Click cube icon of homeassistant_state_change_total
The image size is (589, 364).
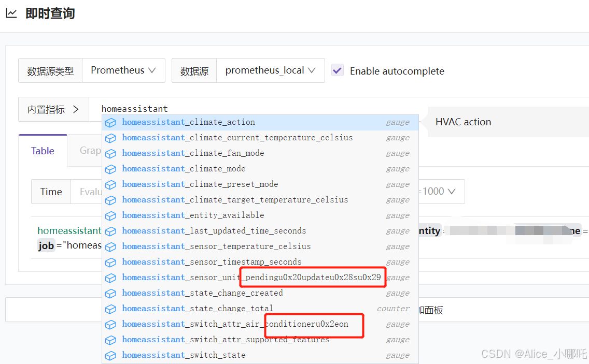(x=110, y=309)
